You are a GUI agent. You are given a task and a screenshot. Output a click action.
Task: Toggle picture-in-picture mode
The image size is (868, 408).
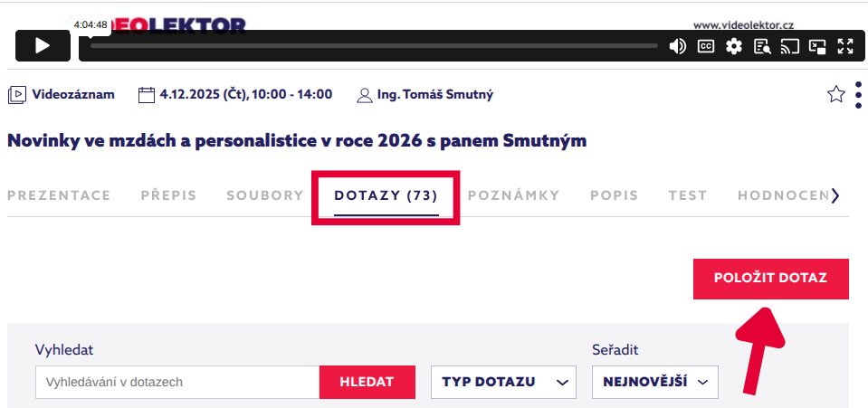pos(817,46)
